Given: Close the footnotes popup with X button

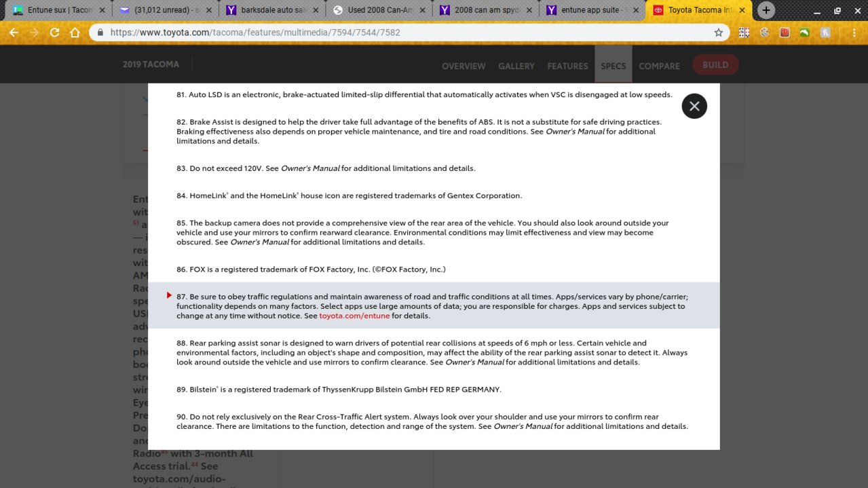Looking at the screenshot, I should [x=694, y=106].
